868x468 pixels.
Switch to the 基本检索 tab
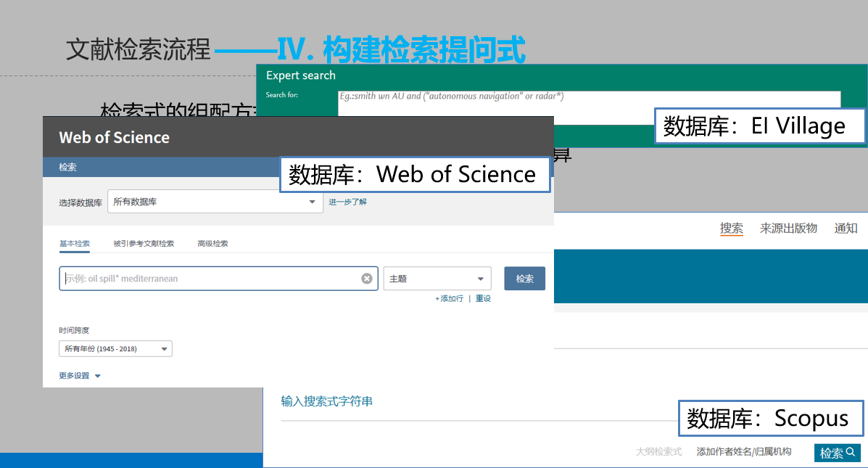coord(74,244)
